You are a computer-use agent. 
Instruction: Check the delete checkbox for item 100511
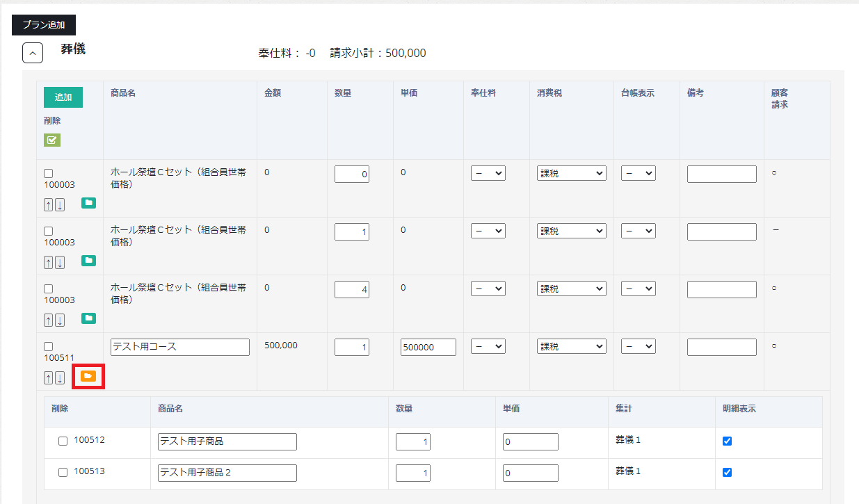[x=48, y=346]
